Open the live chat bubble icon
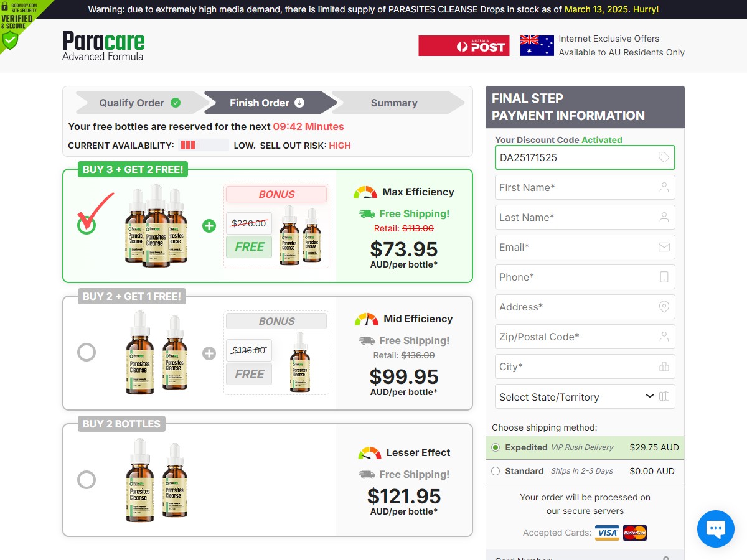The image size is (747, 560). coord(716,528)
